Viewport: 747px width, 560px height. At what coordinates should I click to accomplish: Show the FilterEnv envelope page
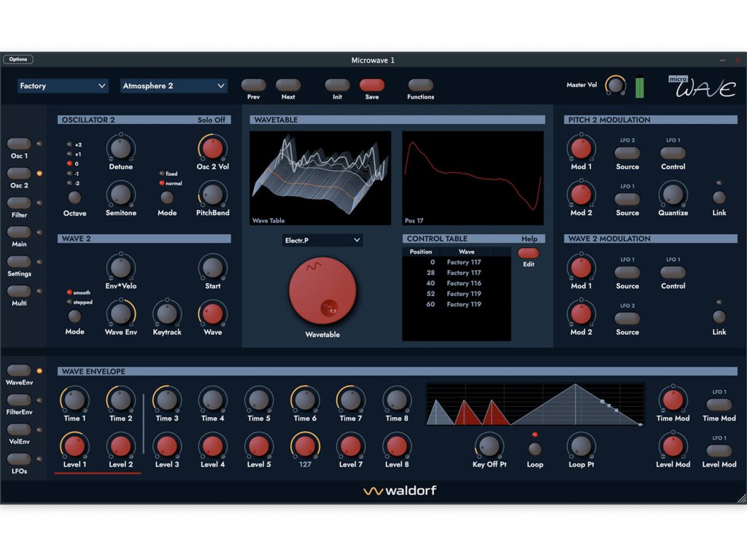pos(19,400)
